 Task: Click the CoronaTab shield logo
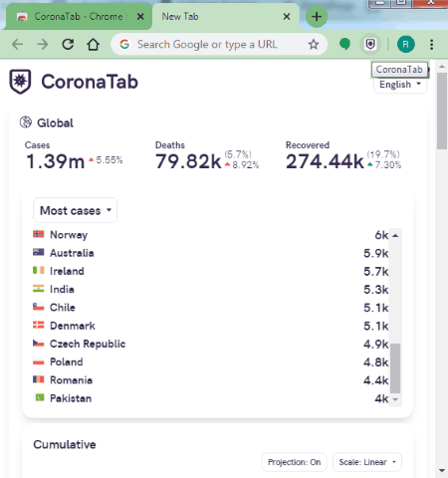20,82
